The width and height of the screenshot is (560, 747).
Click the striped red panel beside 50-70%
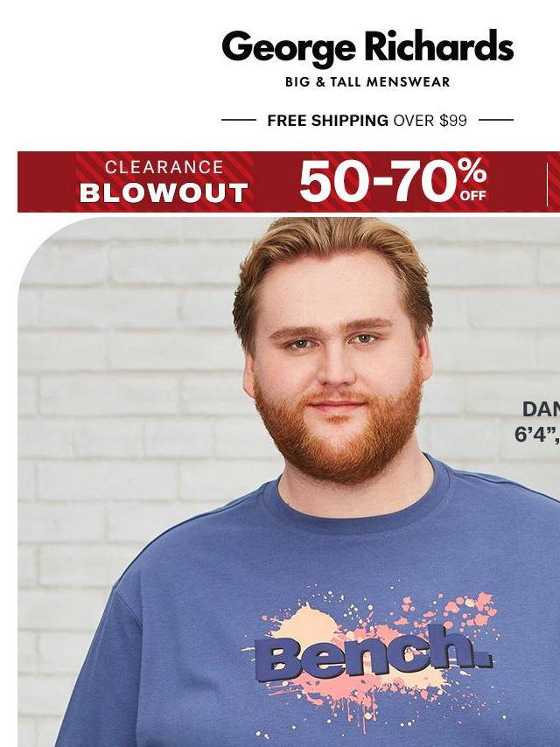pos(553,182)
